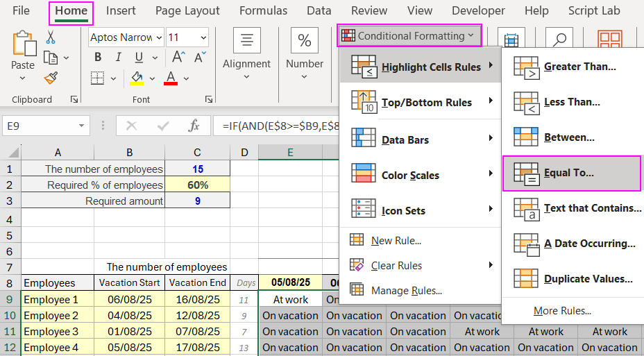The height and width of the screenshot is (356, 644).
Task: Click the Font Color A icon
Action: coord(171,78)
